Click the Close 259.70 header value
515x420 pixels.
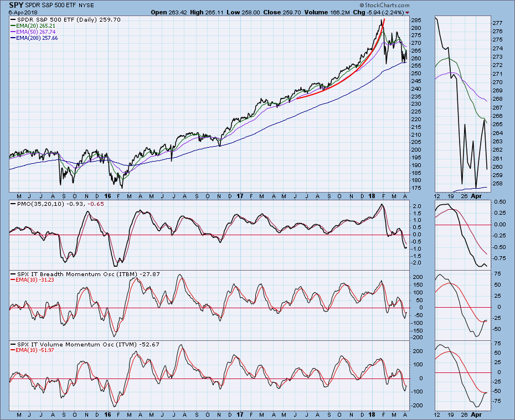pos(282,13)
